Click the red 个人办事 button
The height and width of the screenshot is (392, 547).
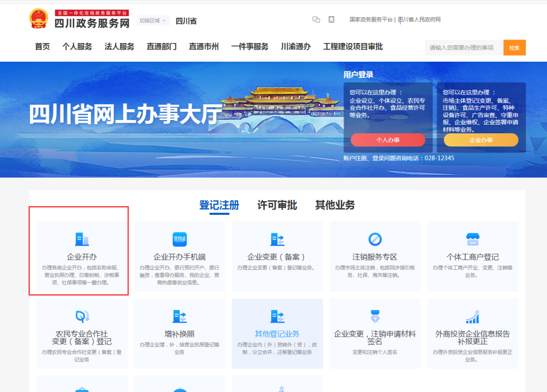pos(388,140)
